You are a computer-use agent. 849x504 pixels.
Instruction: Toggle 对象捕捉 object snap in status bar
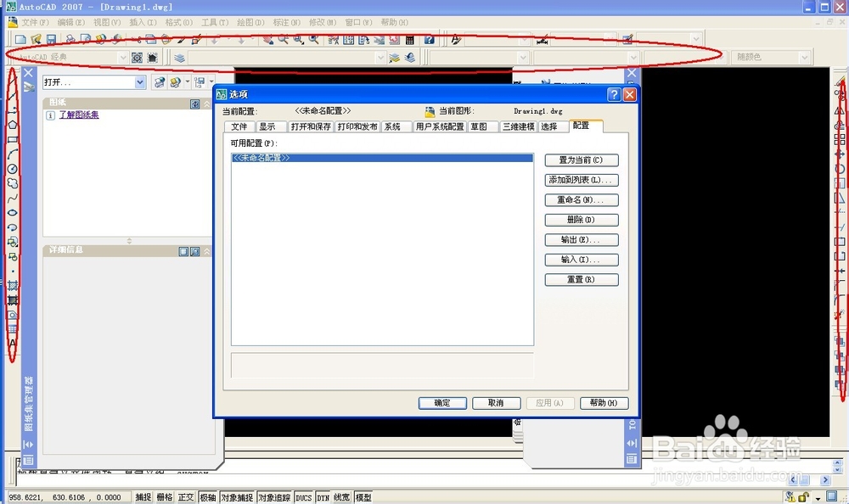(237, 497)
